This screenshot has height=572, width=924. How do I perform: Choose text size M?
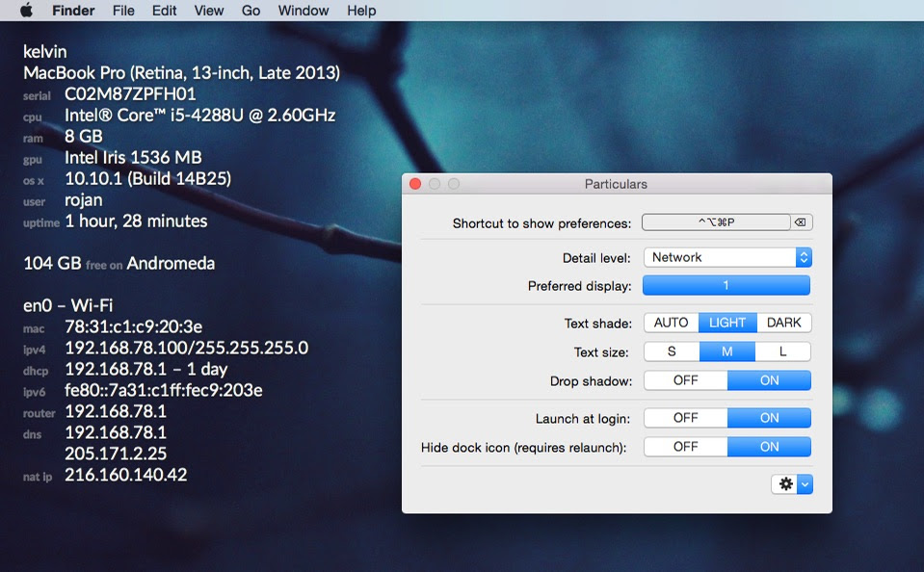(727, 351)
